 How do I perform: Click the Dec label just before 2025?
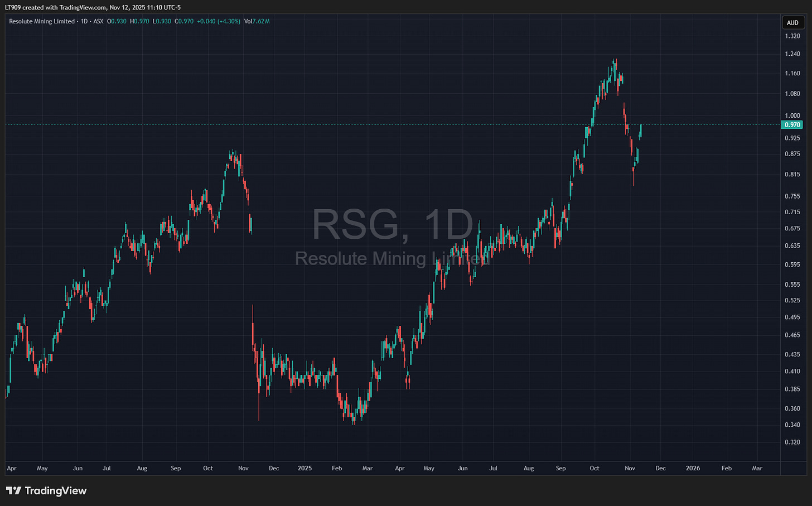(274, 468)
